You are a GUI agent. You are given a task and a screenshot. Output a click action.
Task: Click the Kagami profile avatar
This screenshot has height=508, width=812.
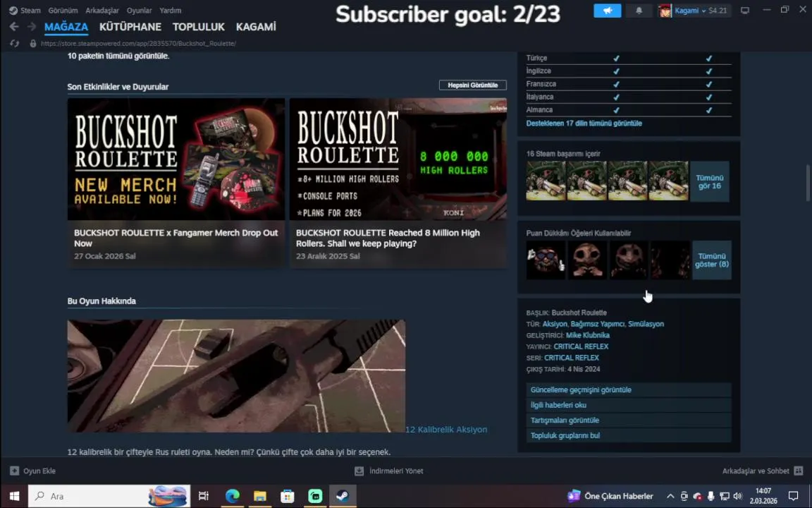(665, 11)
